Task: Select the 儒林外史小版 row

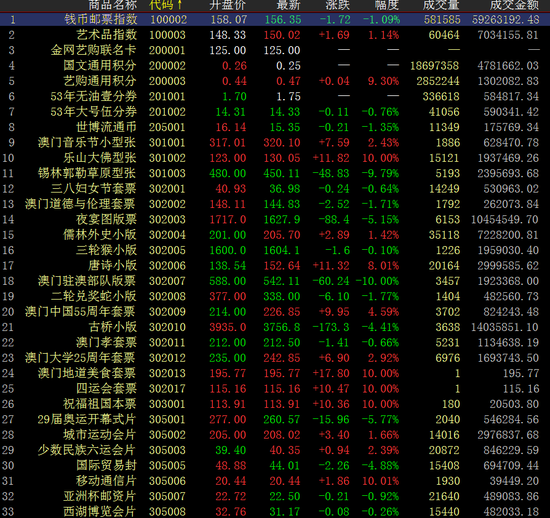Action: pos(275,235)
